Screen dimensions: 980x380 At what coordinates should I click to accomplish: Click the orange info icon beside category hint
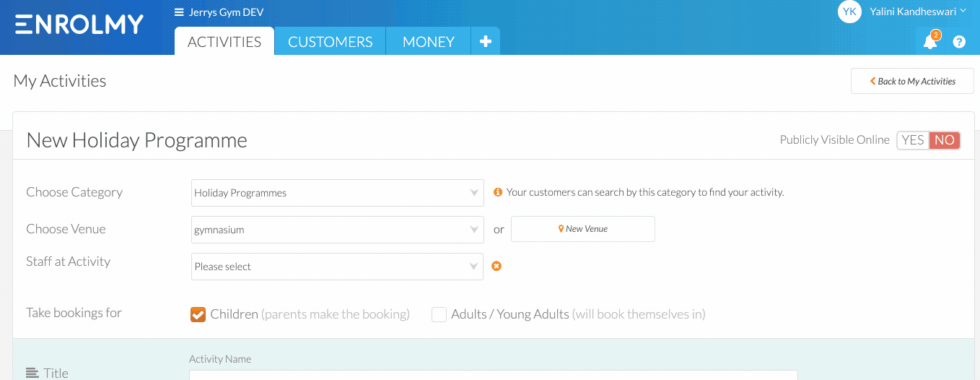(x=497, y=192)
